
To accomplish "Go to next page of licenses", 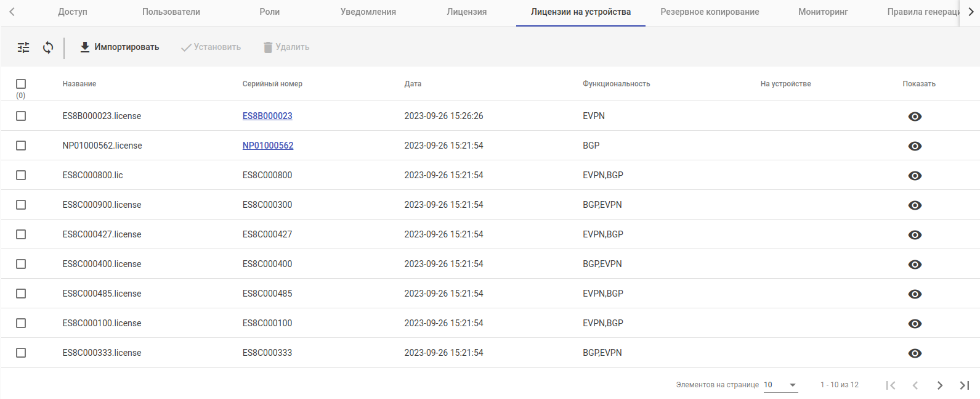I will tap(939, 385).
